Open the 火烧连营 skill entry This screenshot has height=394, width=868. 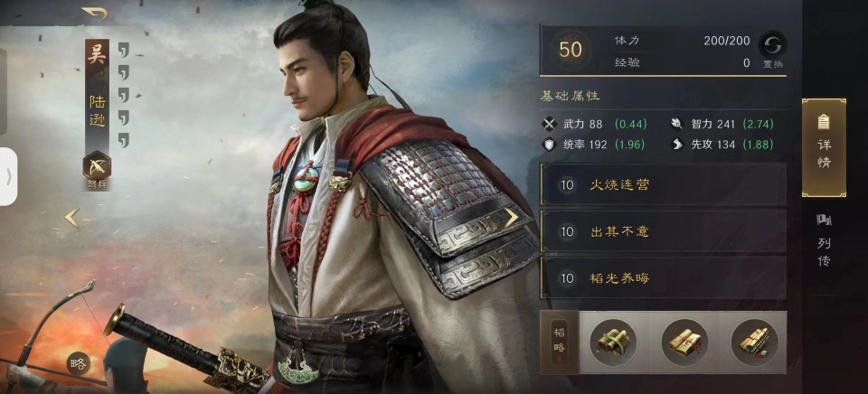tap(663, 185)
